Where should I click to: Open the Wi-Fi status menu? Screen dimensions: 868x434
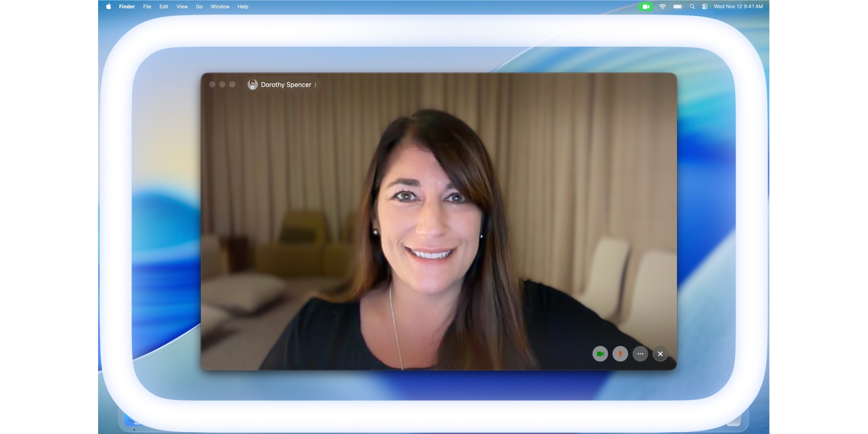tap(662, 7)
